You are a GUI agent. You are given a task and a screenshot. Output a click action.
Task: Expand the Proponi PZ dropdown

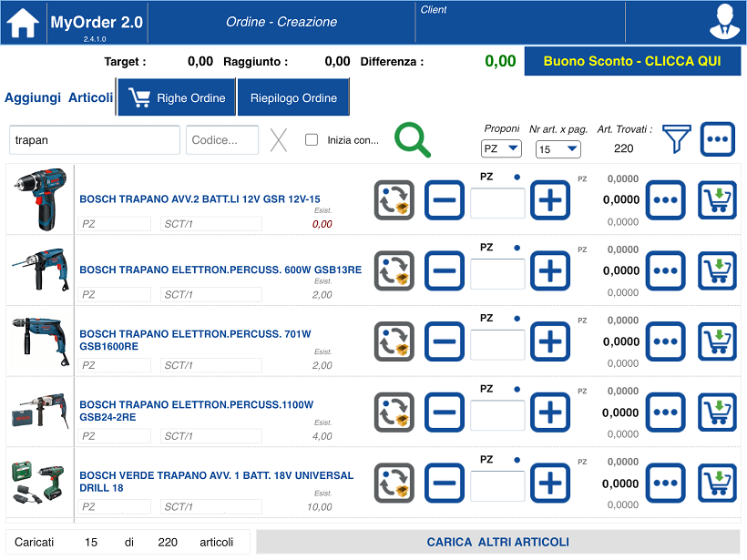tap(501, 148)
